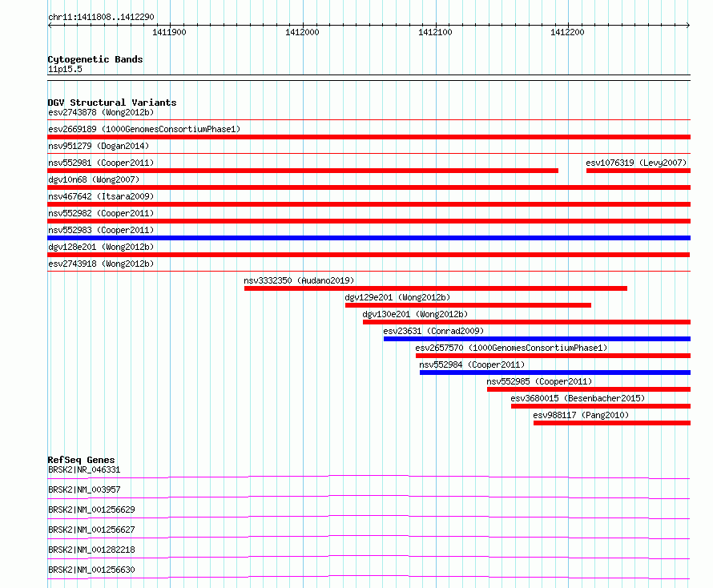Select the nsv552985 (Cooper2011) label

tap(539, 381)
